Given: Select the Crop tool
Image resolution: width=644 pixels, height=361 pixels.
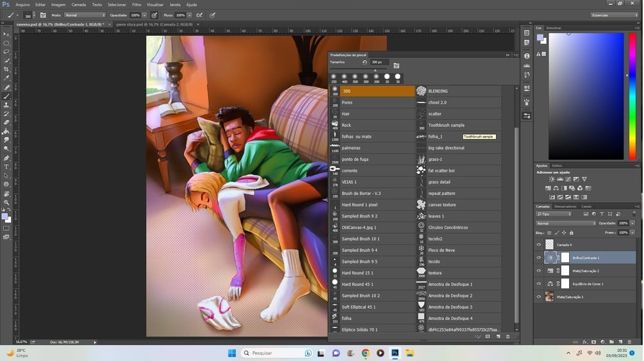Looking at the screenshot, I should pos(6,69).
